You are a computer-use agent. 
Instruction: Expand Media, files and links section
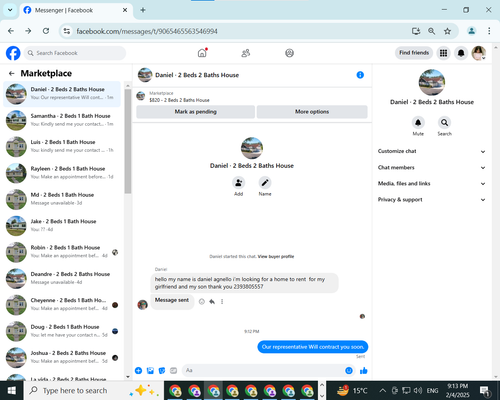(x=432, y=184)
